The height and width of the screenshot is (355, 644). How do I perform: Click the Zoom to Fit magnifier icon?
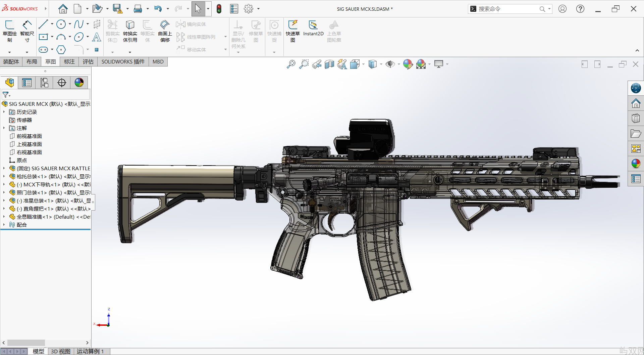291,64
